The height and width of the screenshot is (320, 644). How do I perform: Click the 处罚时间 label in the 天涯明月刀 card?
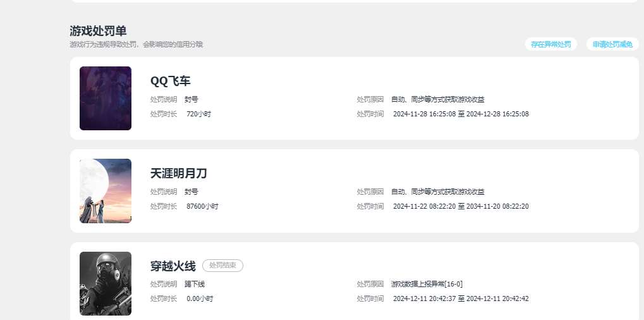click(370, 206)
